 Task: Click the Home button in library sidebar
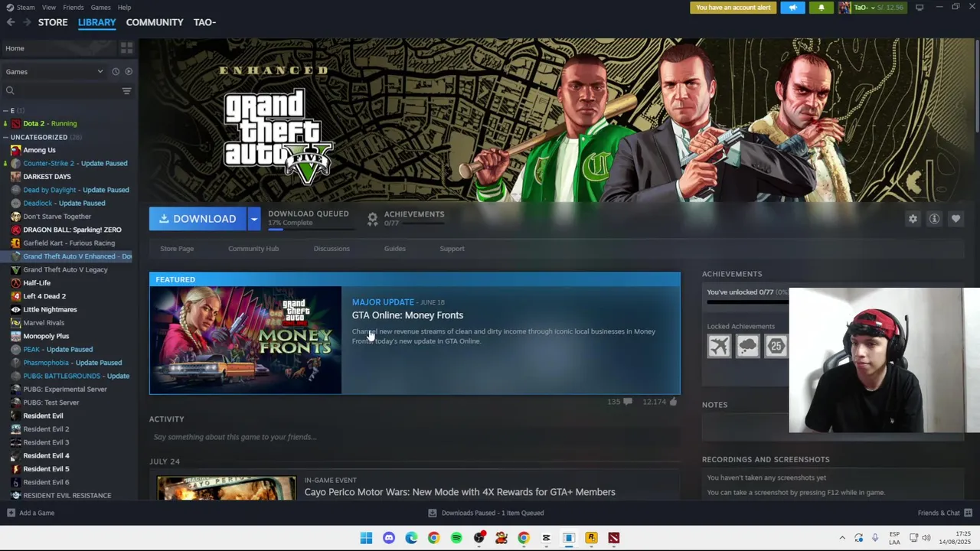[58, 48]
